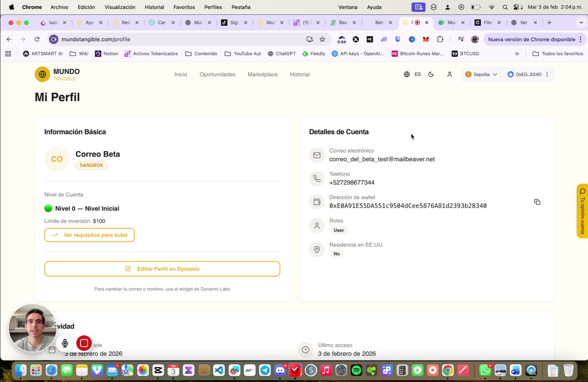Mute the recording microphone
588x382 pixels.
[x=65, y=343]
